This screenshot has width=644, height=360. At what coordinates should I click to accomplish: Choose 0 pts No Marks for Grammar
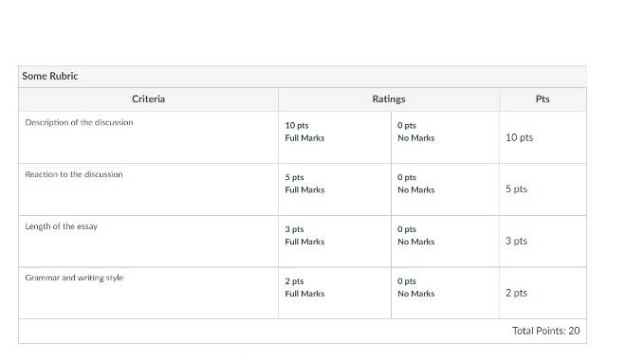click(x=445, y=293)
